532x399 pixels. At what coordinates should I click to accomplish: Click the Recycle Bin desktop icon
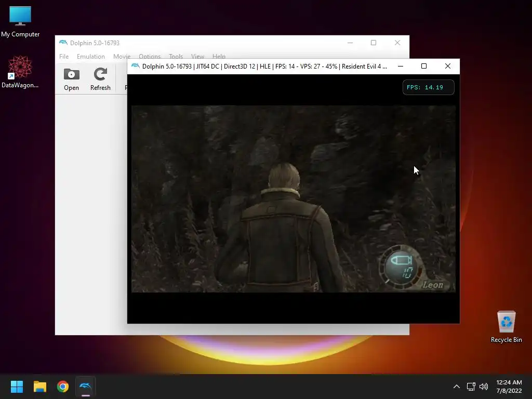[x=506, y=327]
